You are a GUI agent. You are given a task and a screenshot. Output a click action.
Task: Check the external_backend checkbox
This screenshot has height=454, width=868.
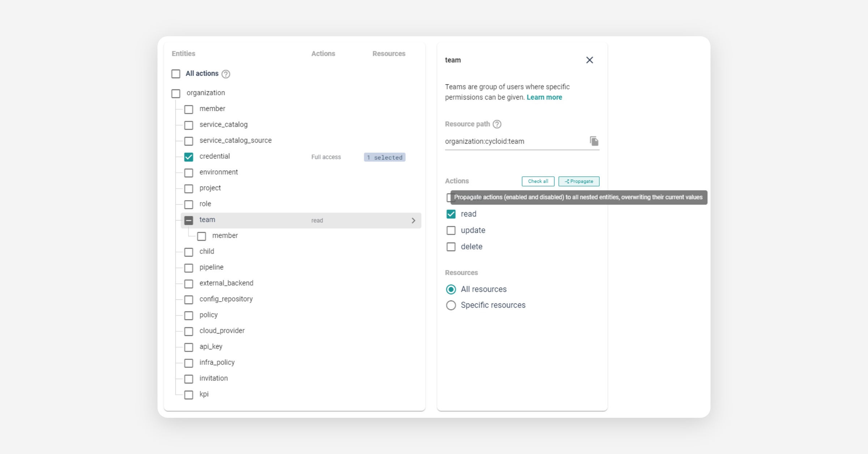(x=189, y=284)
